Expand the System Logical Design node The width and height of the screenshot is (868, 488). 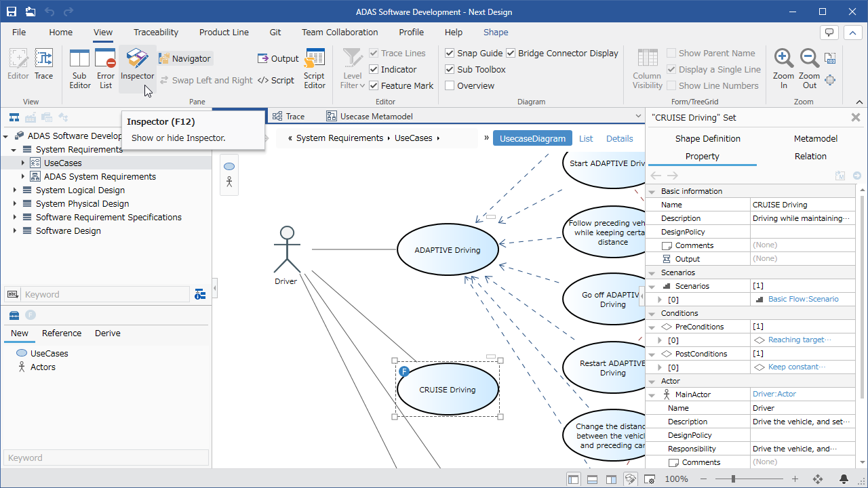click(x=14, y=190)
